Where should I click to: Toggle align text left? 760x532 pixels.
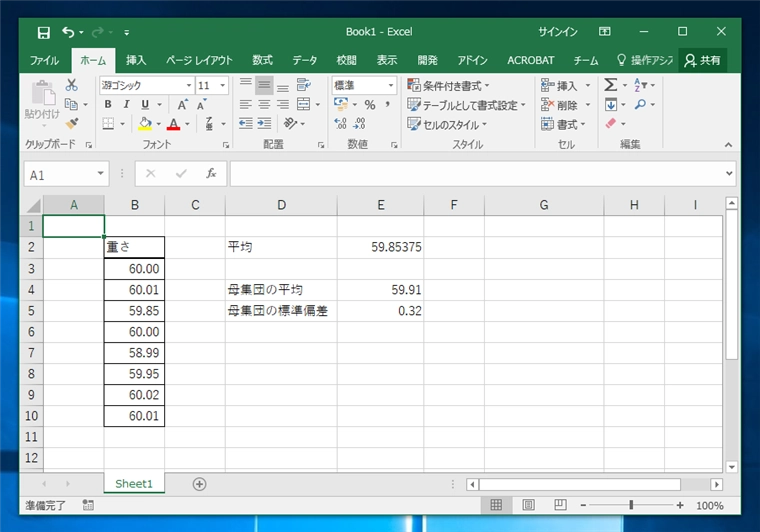pyautogui.click(x=246, y=104)
